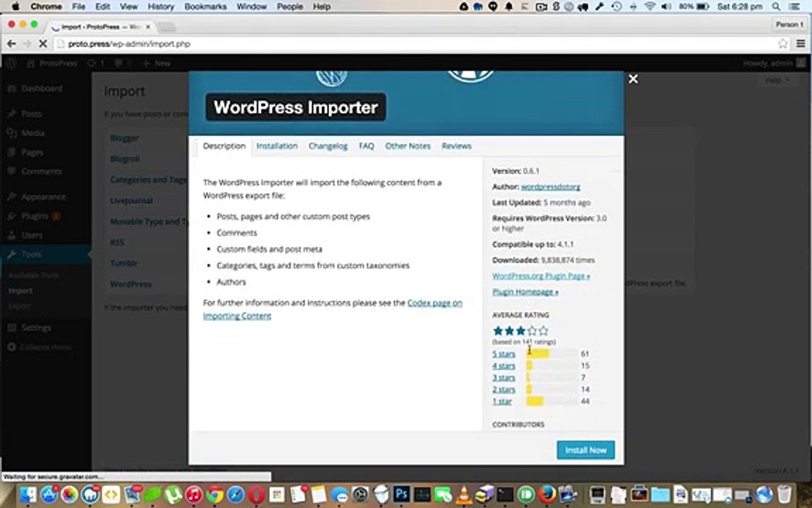Open the Other Notes tab
This screenshot has height=508, width=812.
(x=407, y=145)
